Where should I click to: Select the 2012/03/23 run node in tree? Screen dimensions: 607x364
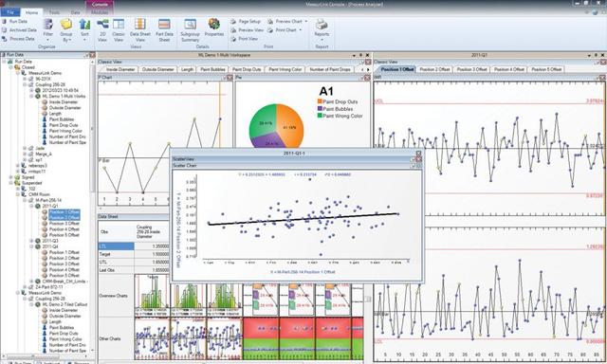(60, 90)
